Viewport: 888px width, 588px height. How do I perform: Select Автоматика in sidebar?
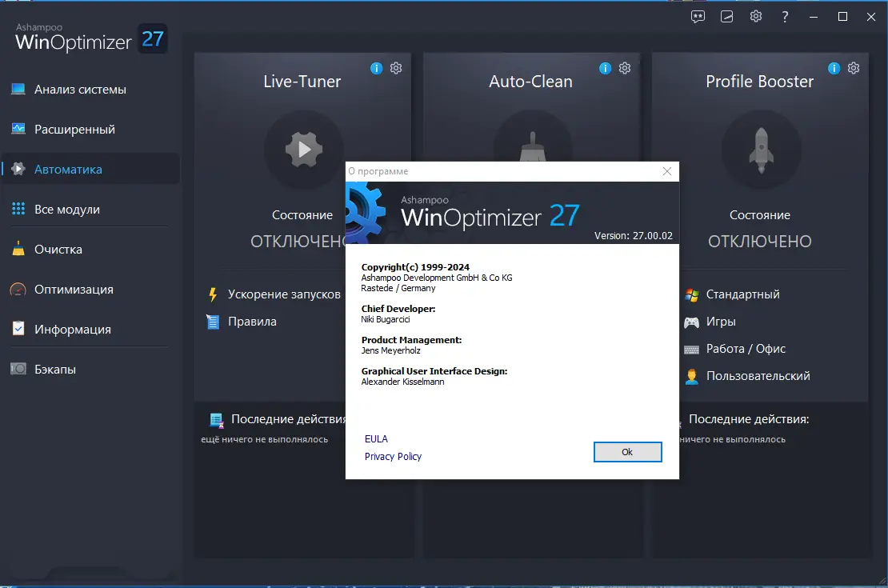(90, 170)
